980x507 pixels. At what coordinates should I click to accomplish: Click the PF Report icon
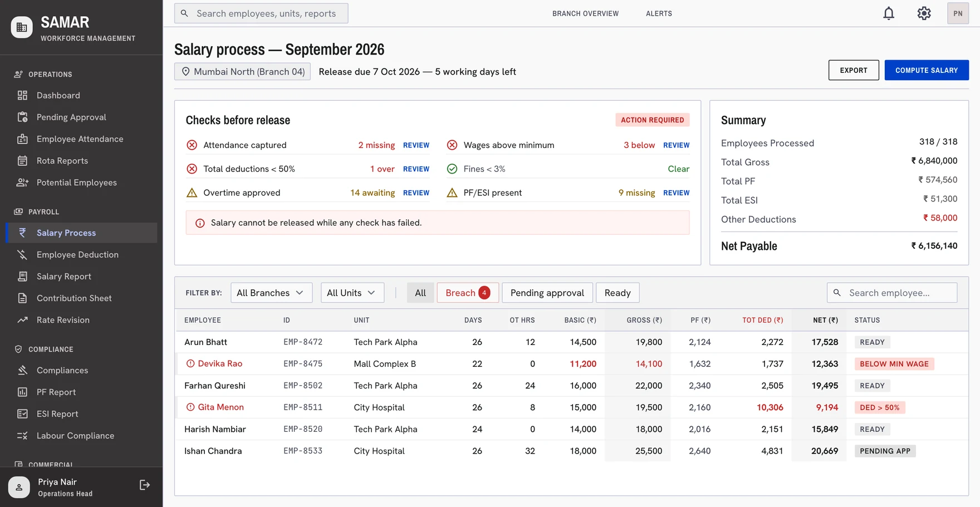22,392
